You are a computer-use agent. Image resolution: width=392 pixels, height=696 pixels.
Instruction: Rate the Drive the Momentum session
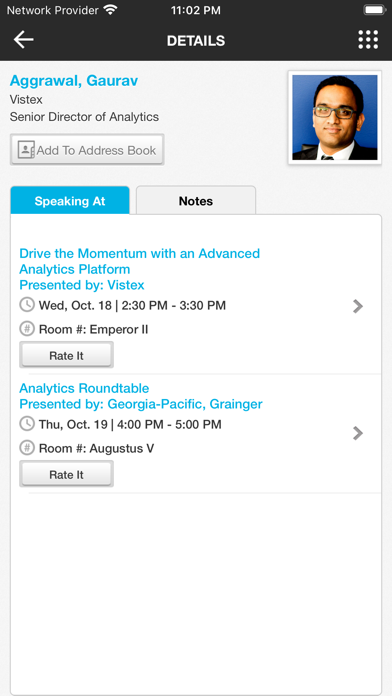coord(67,355)
